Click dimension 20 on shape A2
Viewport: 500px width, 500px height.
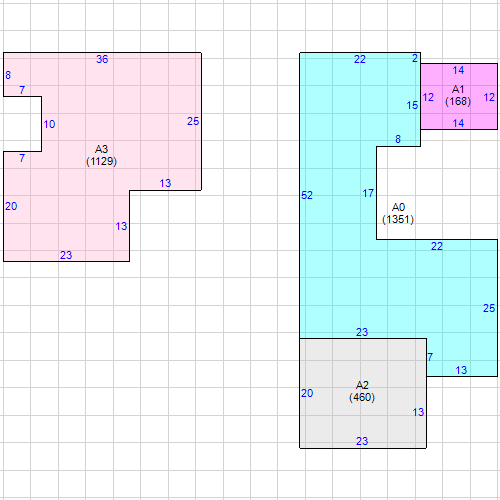pyautogui.click(x=307, y=393)
